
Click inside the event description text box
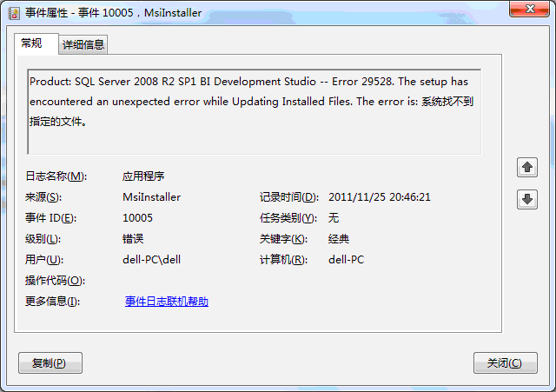point(255,112)
